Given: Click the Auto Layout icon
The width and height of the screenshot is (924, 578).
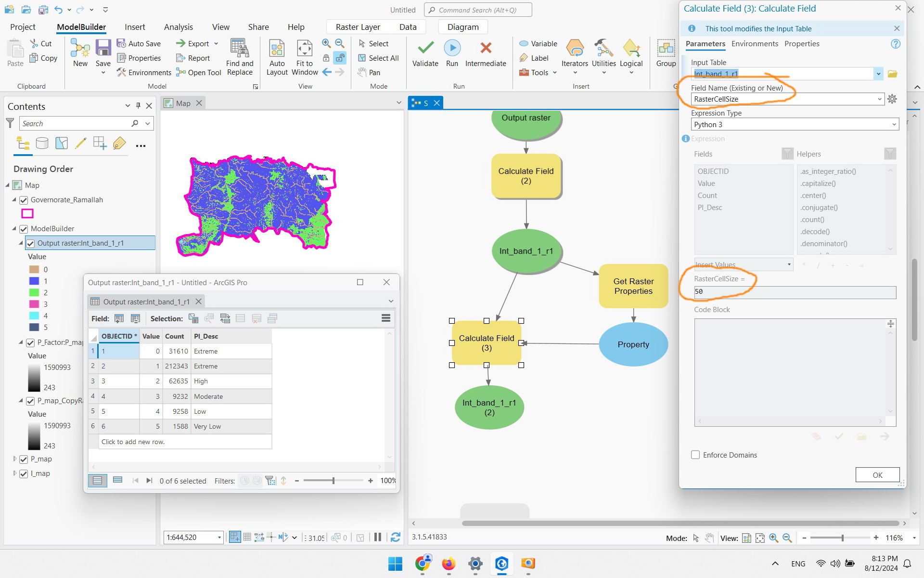Looking at the screenshot, I should 277,49.
